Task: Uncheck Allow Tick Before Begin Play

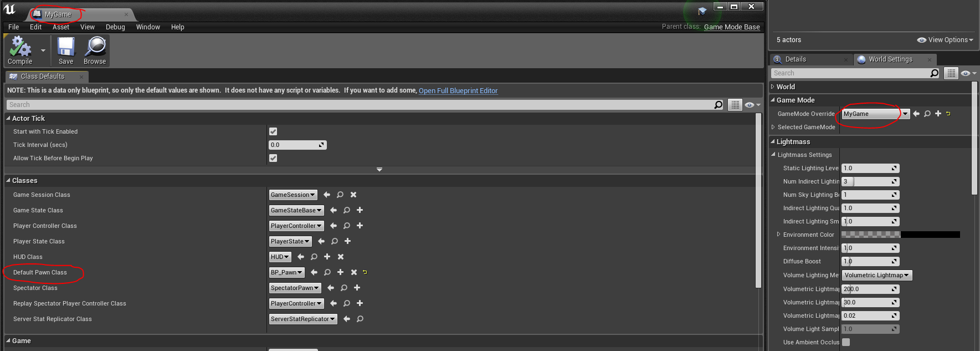Action: tap(273, 158)
